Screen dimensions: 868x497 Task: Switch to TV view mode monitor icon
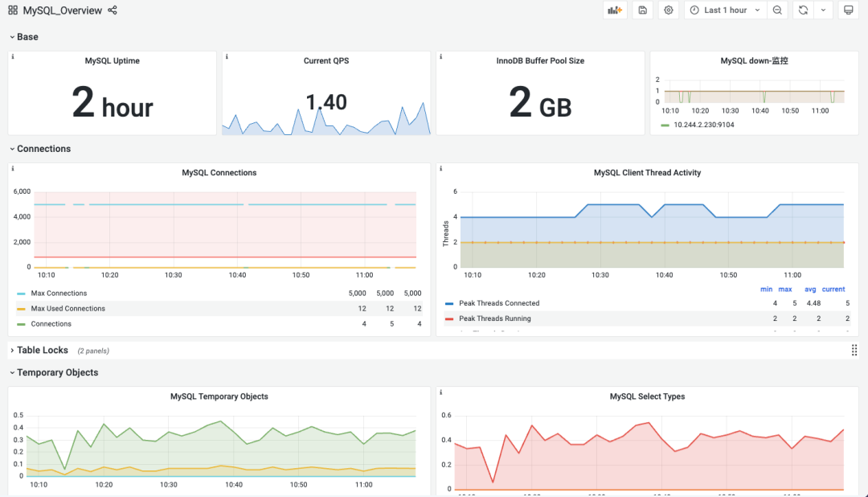848,10
